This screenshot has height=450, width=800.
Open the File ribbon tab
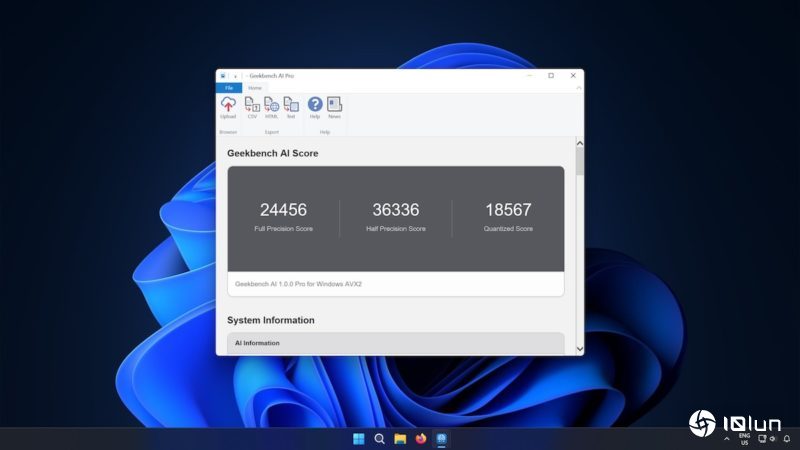coord(229,88)
